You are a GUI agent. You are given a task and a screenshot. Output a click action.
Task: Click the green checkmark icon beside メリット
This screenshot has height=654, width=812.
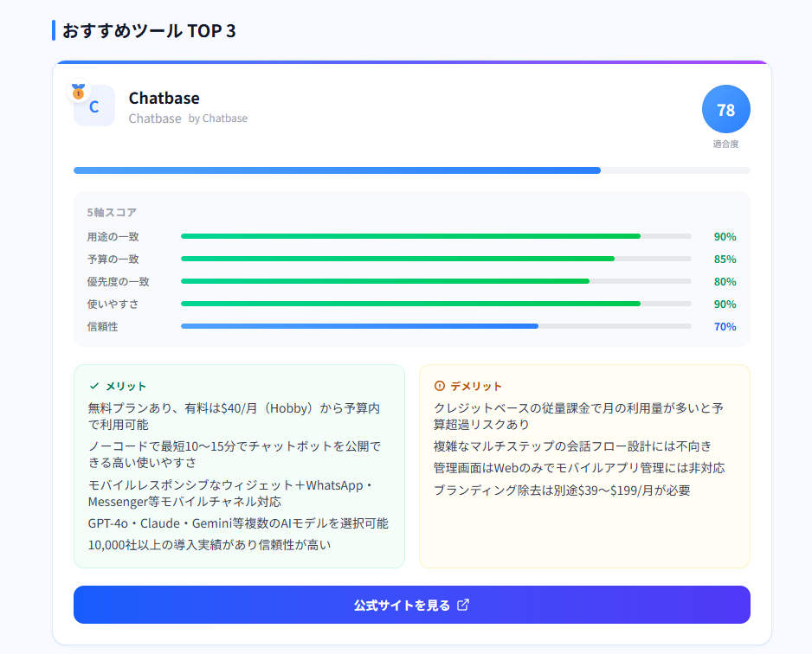pyautogui.click(x=94, y=386)
